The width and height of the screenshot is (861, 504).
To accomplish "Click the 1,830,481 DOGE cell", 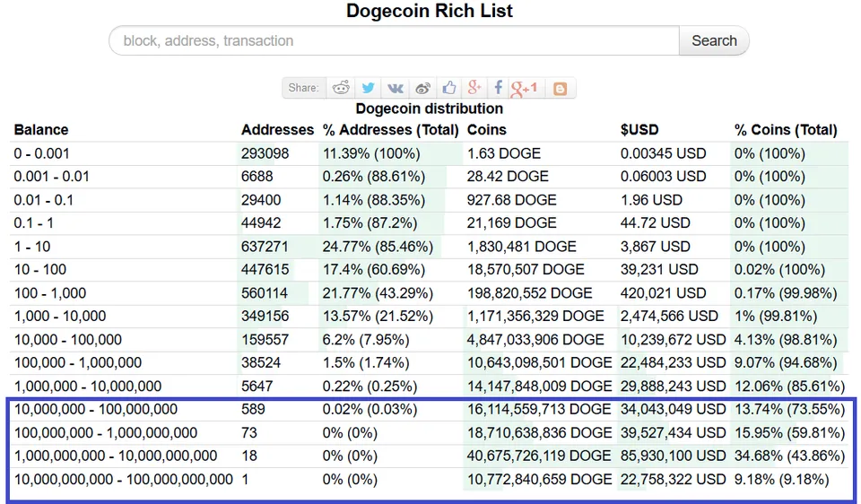I will coord(521,247).
